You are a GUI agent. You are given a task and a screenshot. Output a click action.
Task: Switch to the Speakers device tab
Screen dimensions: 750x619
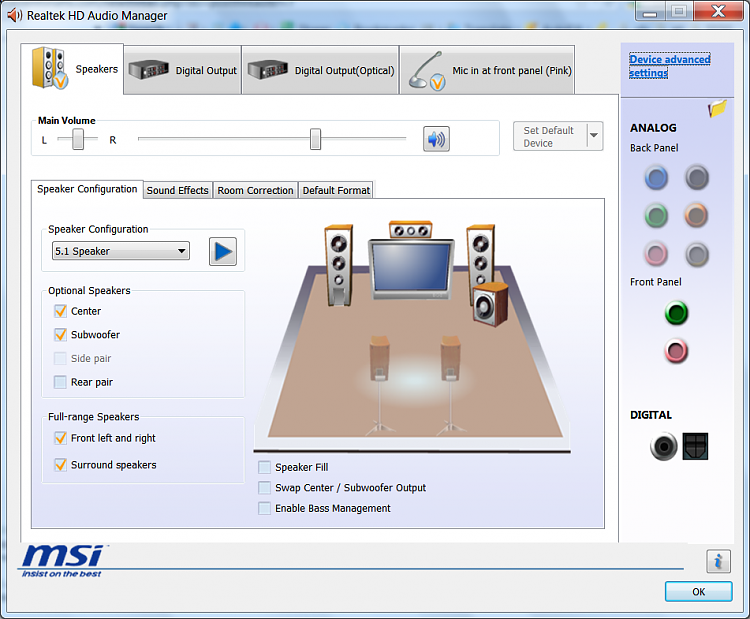(x=72, y=69)
